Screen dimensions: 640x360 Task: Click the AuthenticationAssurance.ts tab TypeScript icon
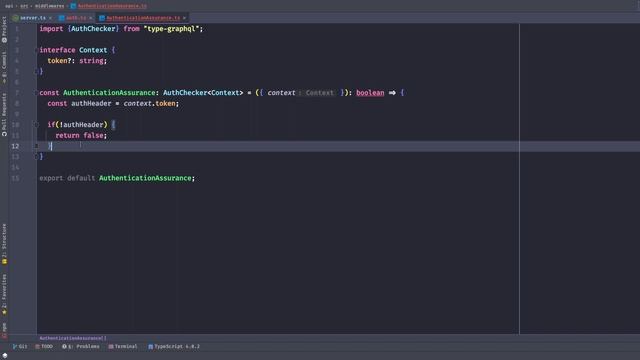point(102,18)
